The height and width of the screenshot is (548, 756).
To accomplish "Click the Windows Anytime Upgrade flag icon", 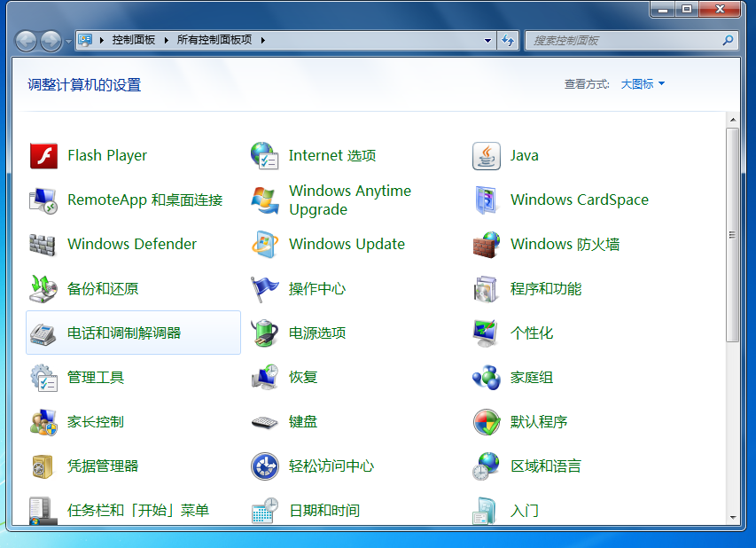I will (265, 200).
